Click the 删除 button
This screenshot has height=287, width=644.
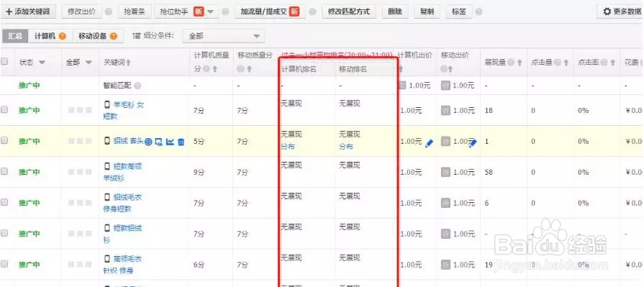pos(395,12)
